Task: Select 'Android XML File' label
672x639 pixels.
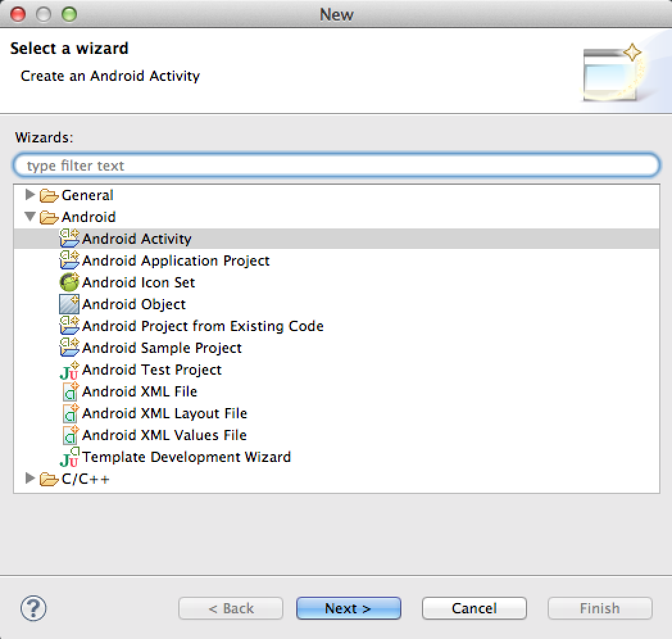Action: coord(139,392)
